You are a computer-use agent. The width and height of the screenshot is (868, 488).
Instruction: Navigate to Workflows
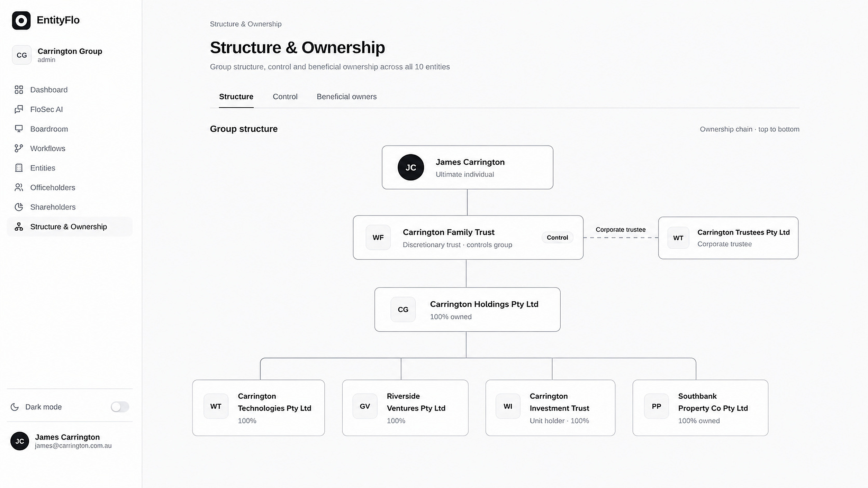pos(70,148)
